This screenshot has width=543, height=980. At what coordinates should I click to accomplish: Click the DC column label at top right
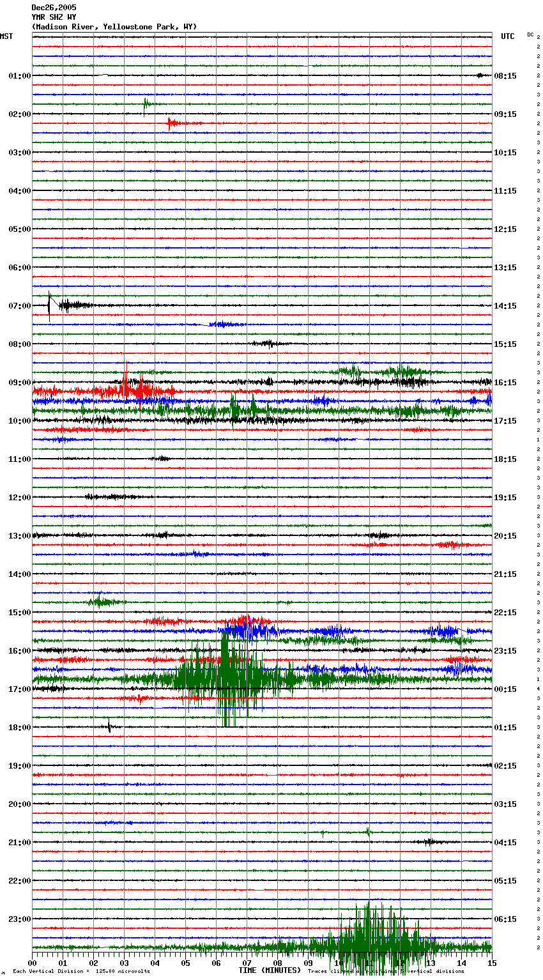pyautogui.click(x=530, y=34)
